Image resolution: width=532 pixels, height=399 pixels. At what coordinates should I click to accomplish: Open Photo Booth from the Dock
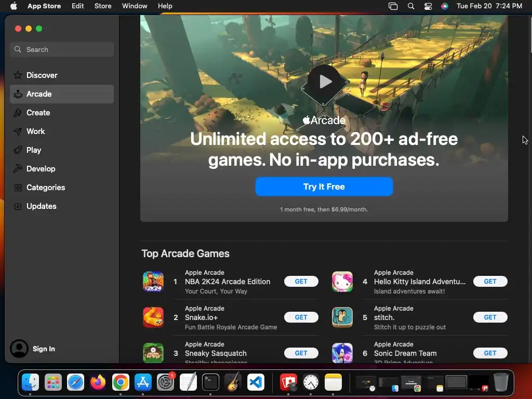point(288,382)
